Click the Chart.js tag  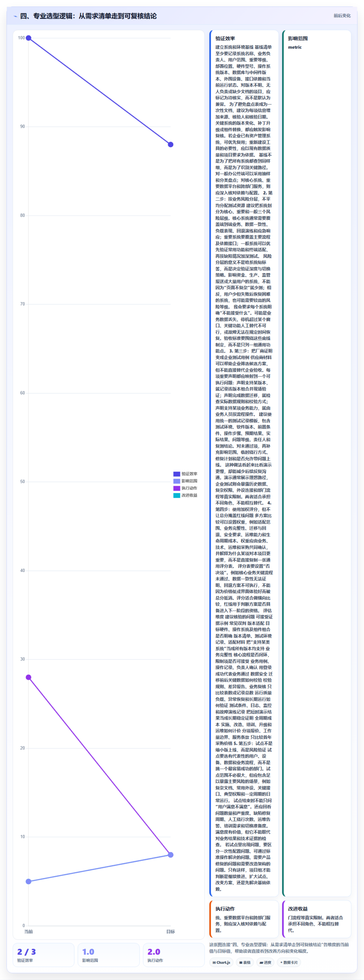click(x=221, y=962)
